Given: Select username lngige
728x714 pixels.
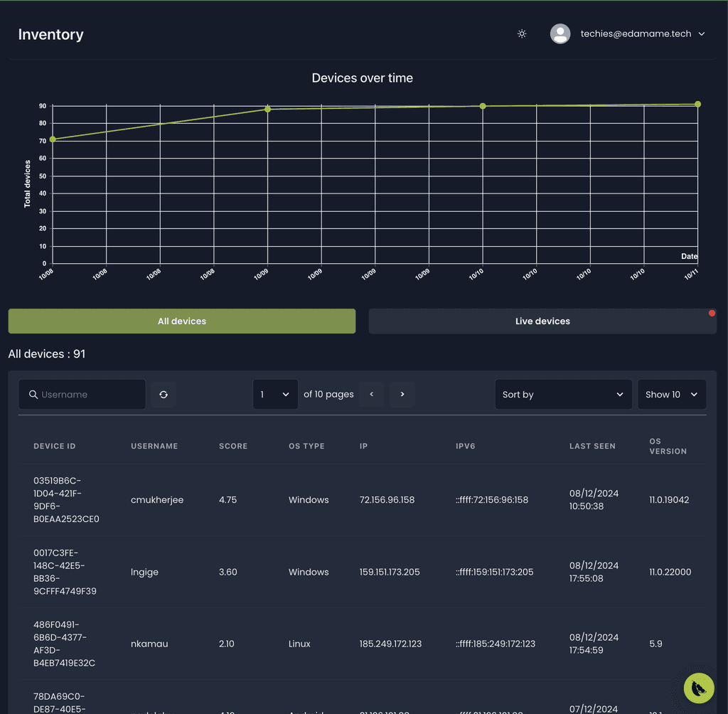Looking at the screenshot, I should point(144,572).
